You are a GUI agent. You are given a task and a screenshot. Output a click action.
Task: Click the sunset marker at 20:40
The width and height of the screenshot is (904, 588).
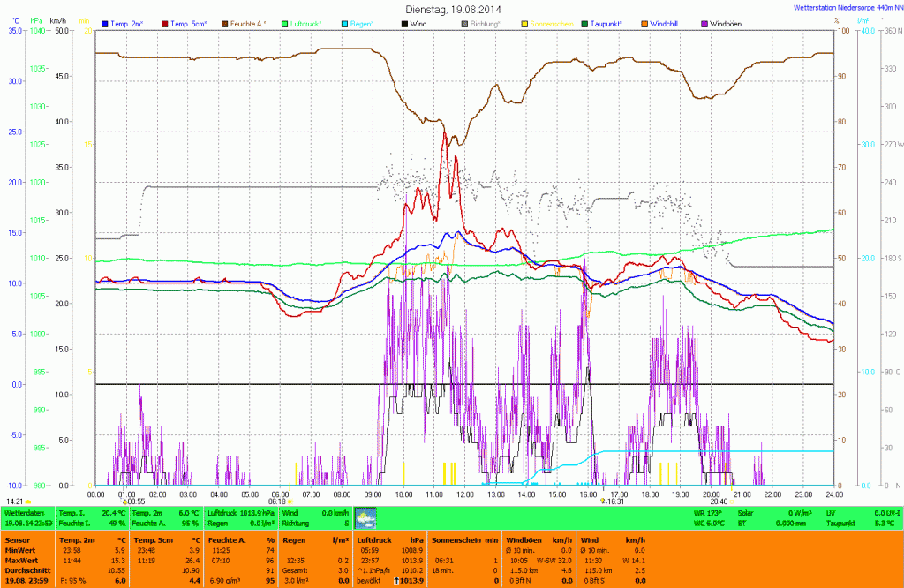click(x=732, y=501)
